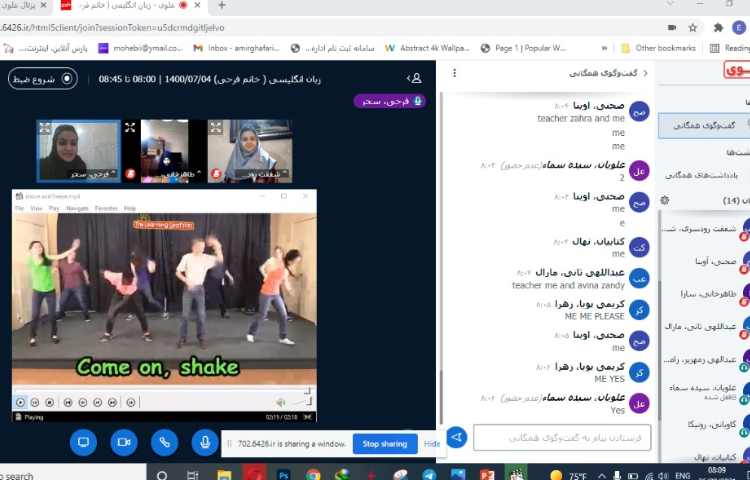Click the stop button in media player

point(50,403)
